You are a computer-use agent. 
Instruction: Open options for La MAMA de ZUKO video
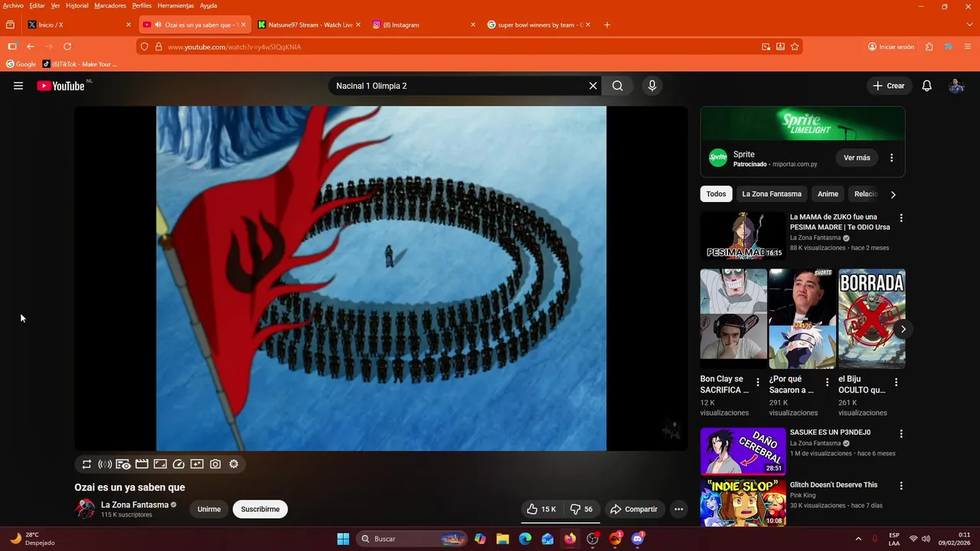coord(901,218)
